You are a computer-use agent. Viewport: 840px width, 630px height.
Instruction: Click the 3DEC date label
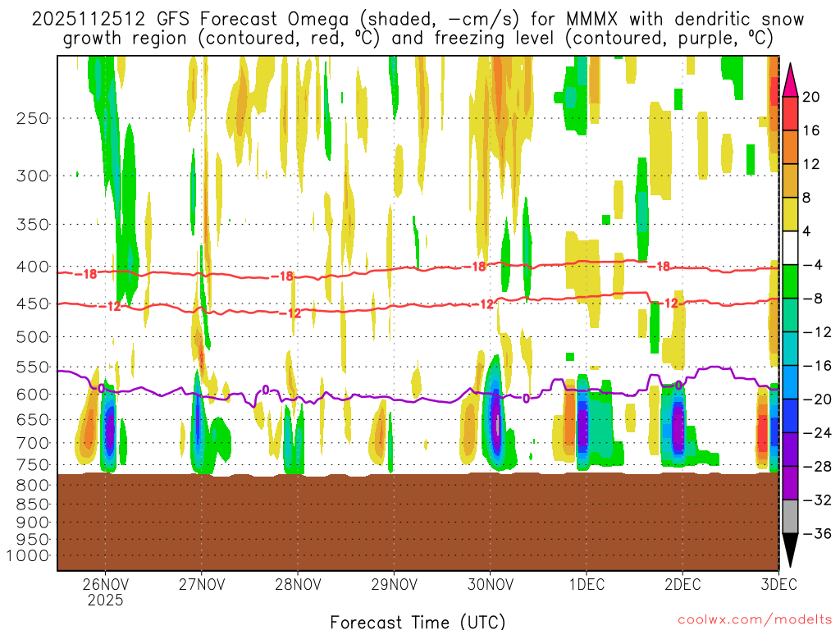click(x=778, y=584)
